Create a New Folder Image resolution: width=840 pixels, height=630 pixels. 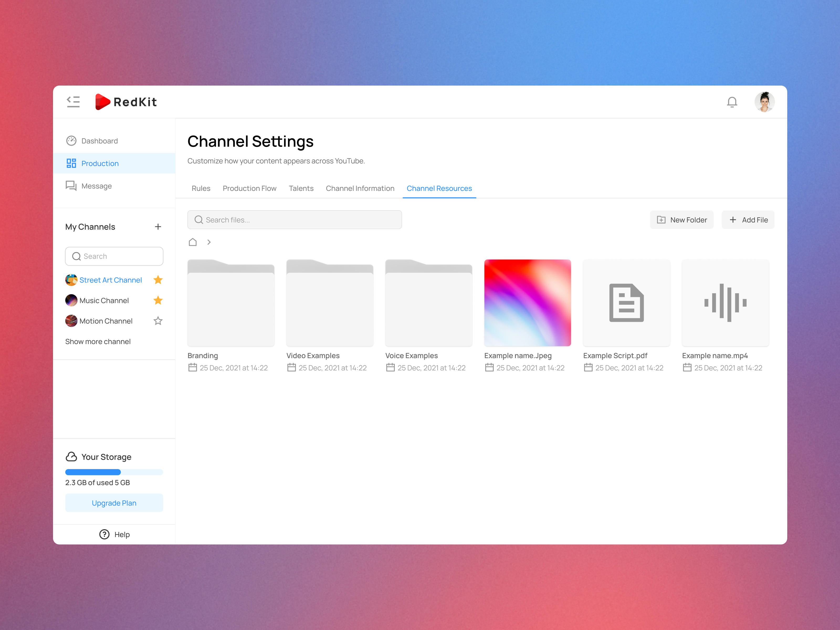(x=682, y=219)
